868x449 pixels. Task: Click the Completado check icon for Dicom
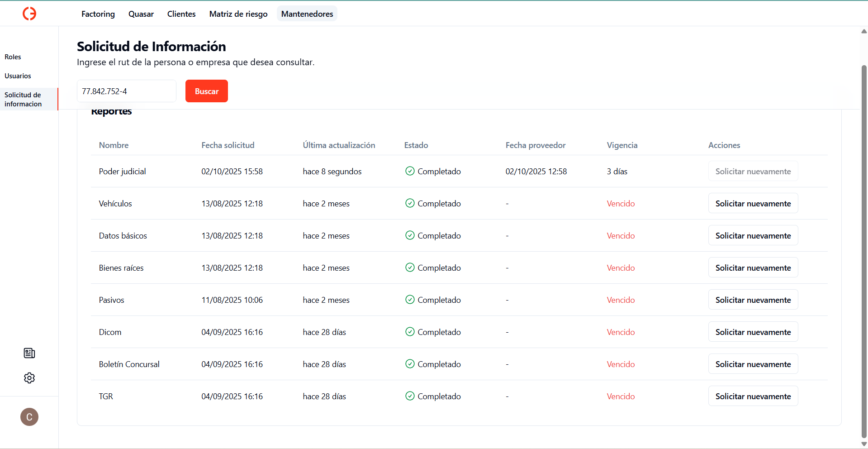pyautogui.click(x=410, y=332)
